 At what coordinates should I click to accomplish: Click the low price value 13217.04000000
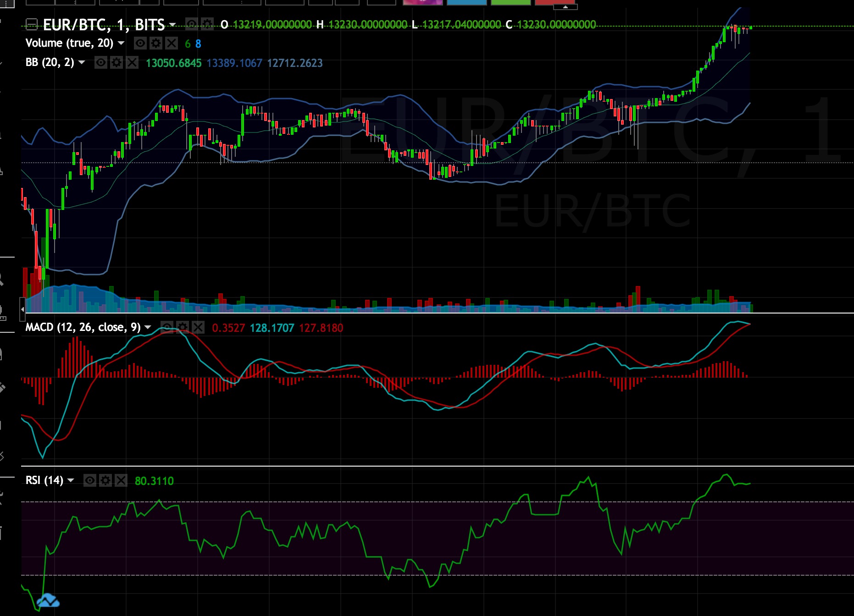tap(461, 25)
